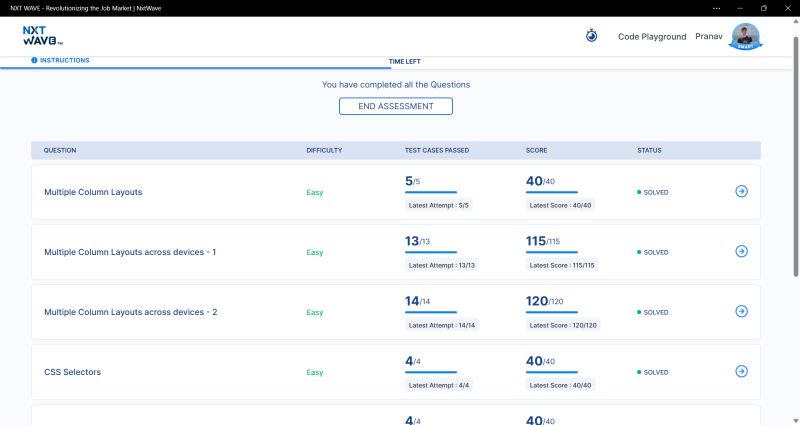800x425 pixels.
Task: Click the STATUS column header
Action: click(x=649, y=151)
